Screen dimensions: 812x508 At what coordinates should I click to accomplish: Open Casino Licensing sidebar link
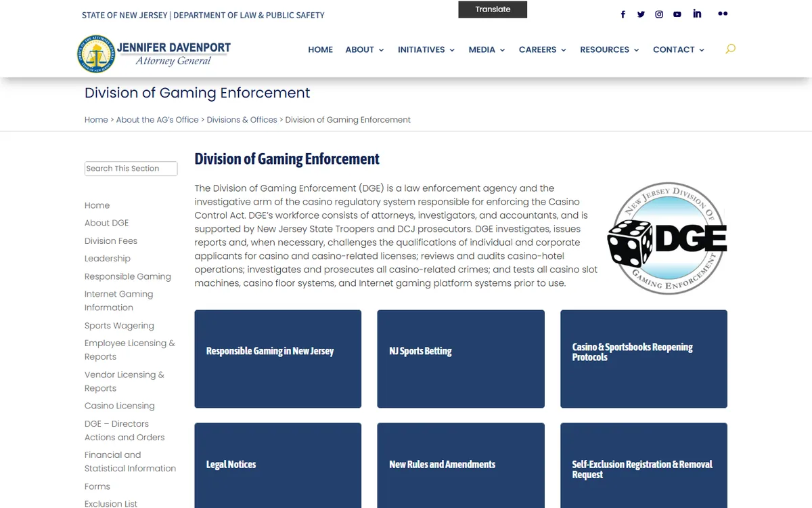120,406
